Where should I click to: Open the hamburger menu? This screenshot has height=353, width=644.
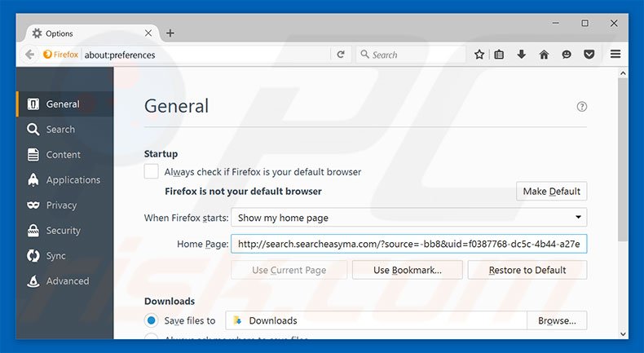(615, 55)
